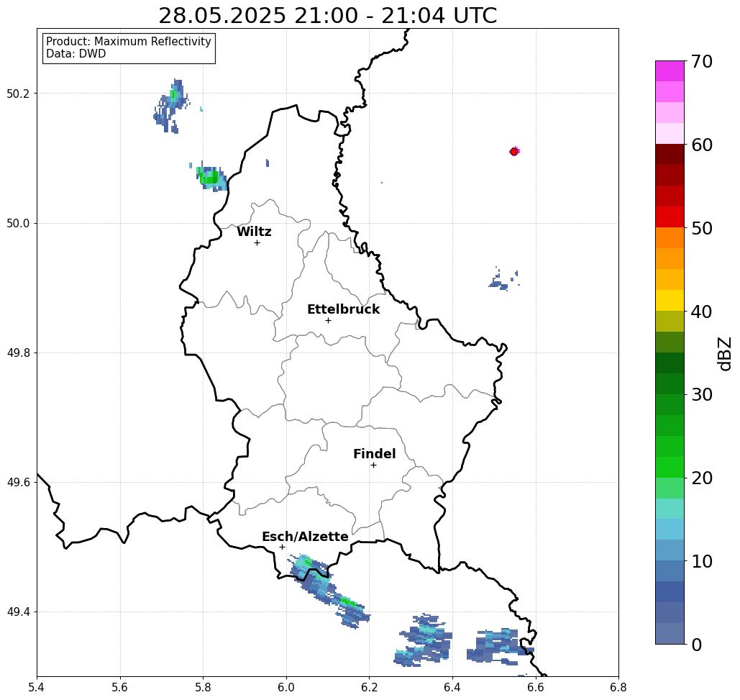Click the 'Product: Maximum Reflectivity' text

pos(128,42)
